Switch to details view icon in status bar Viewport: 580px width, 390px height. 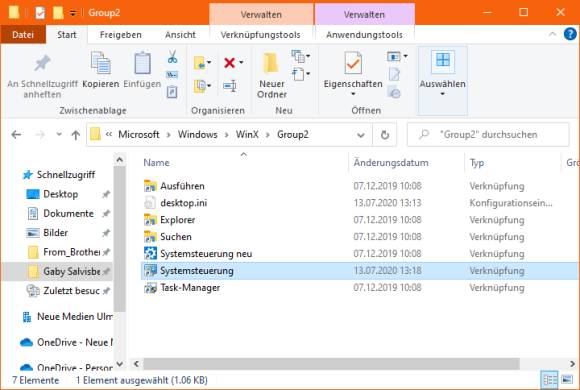pyautogui.click(x=549, y=380)
